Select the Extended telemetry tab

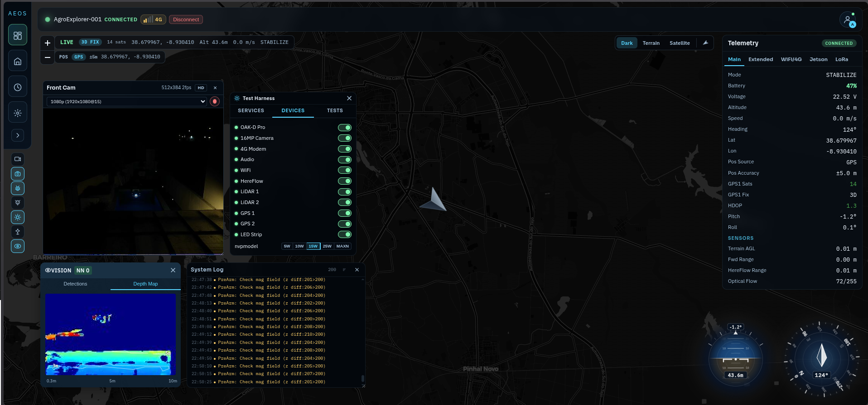coord(761,59)
